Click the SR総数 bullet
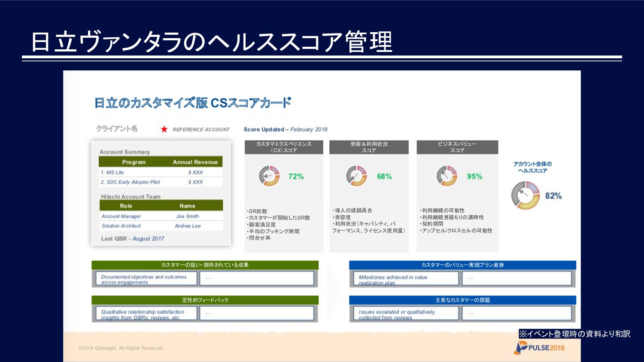This screenshot has width=644, height=362. point(257,211)
